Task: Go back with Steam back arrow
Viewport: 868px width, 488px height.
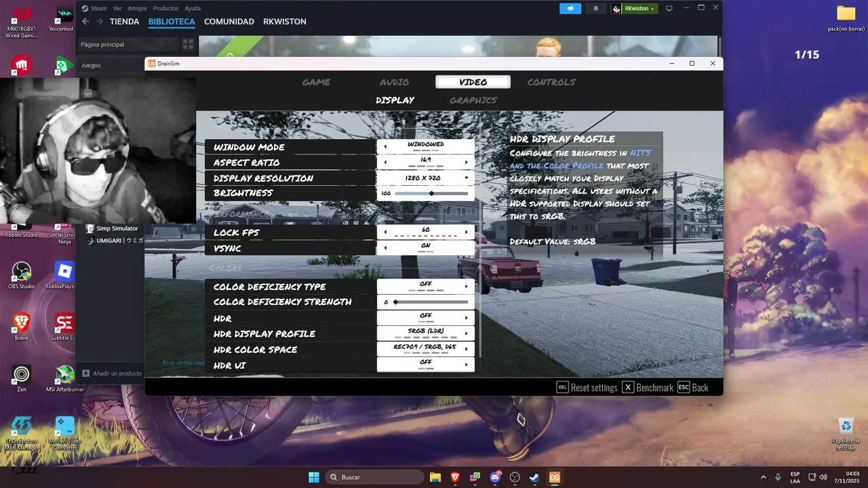Action: (x=85, y=21)
